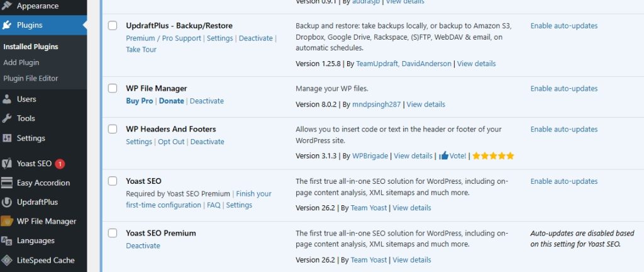Viewport: 644px width, 272px height.
Task: Click the thumbs-up Vote! icon
Action: coord(444,156)
